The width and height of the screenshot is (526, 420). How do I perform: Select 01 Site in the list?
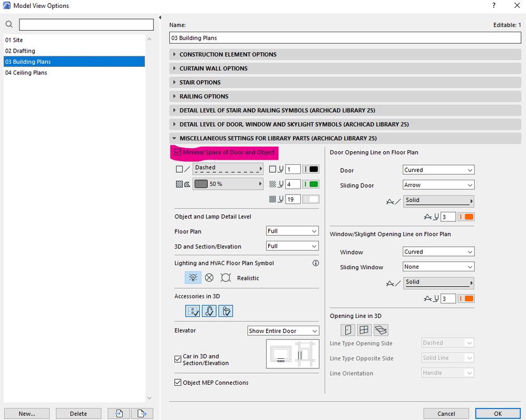click(x=74, y=40)
